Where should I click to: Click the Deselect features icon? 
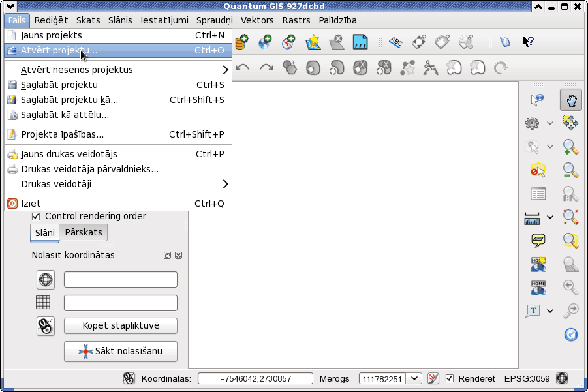click(x=538, y=170)
